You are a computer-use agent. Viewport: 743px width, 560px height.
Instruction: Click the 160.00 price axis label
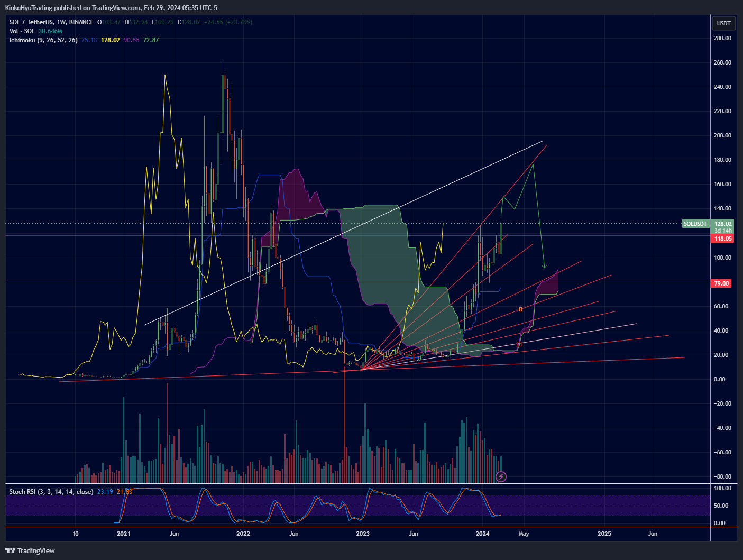point(722,184)
